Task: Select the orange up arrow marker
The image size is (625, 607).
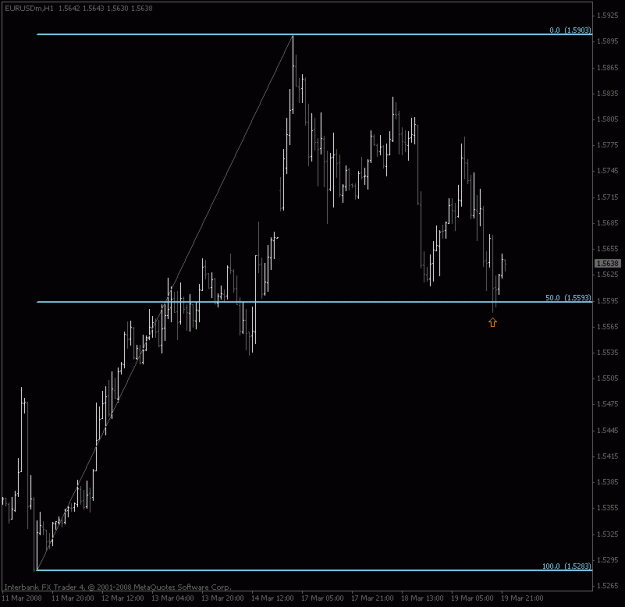Action: [x=493, y=322]
